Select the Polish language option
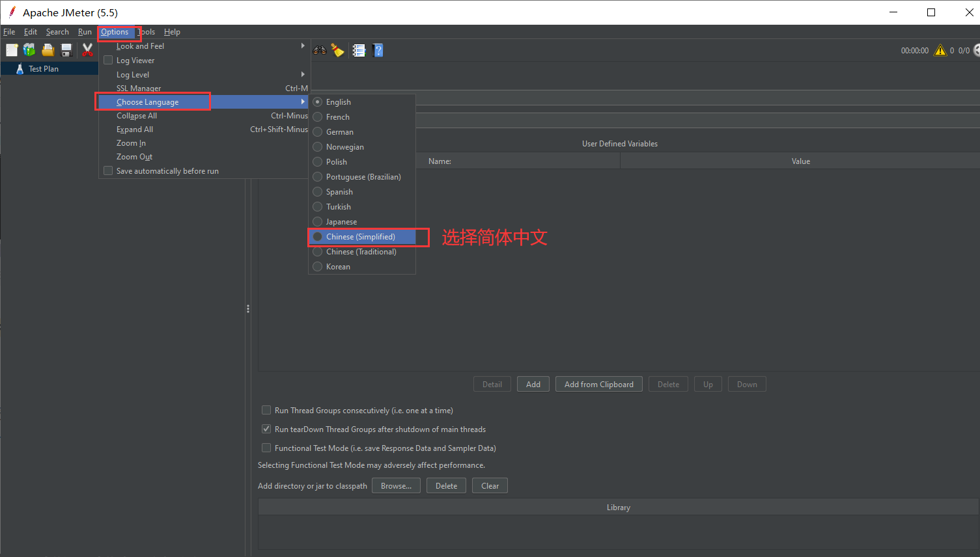 pos(362,162)
